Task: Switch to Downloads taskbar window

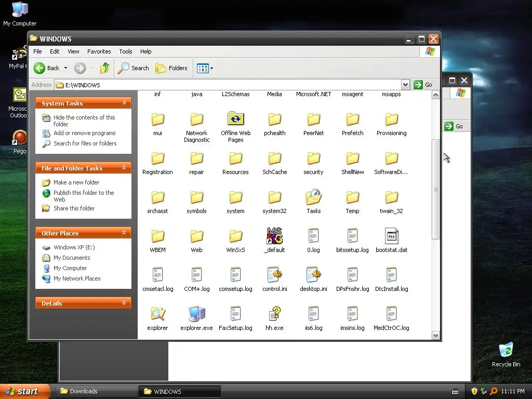Action: click(96, 391)
